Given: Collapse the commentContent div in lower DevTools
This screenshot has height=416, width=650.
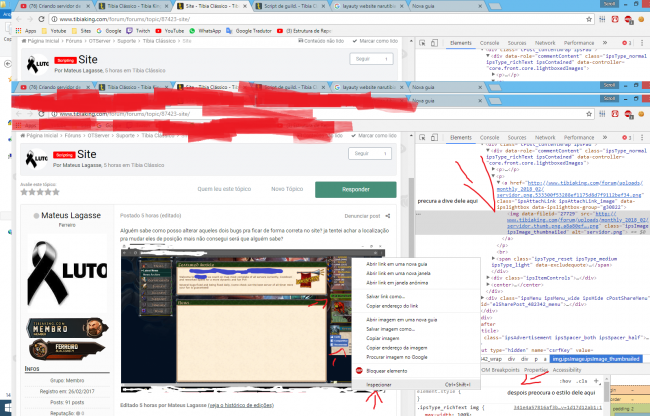Looking at the screenshot, I should click(488, 151).
